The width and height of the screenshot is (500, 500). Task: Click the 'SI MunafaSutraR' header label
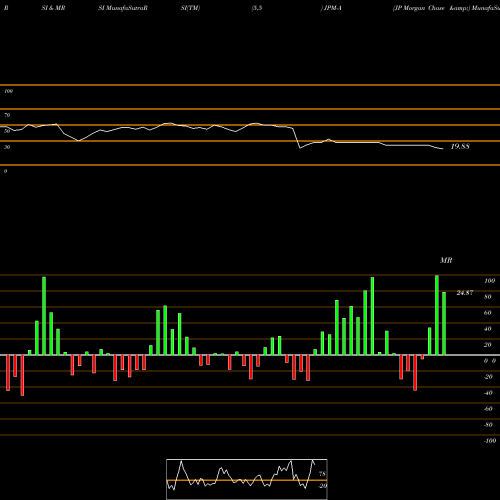(123, 8)
